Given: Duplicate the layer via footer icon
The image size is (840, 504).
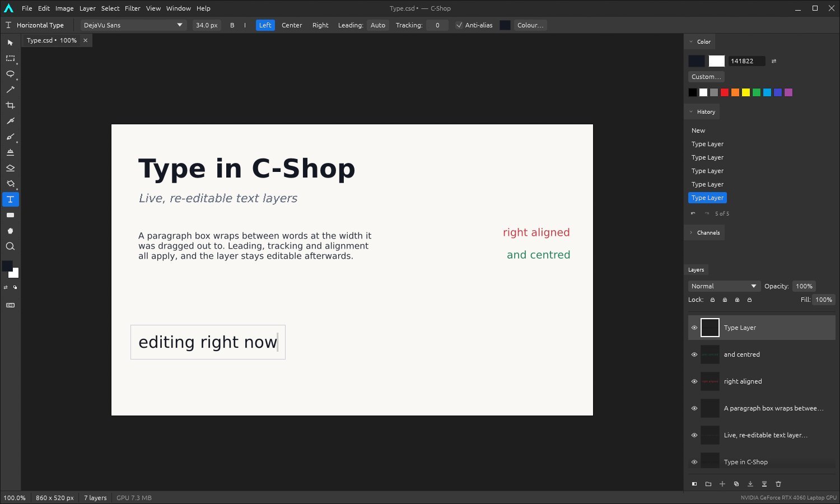Looking at the screenshot, I should [736, 484].
